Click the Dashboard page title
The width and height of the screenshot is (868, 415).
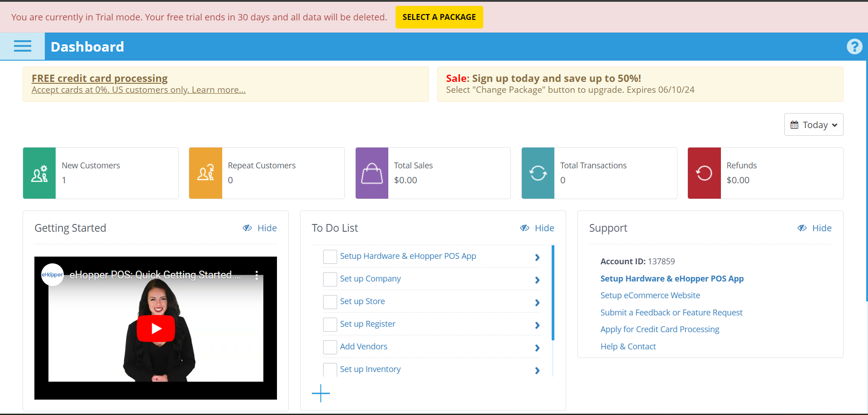pyautogui.click(x=87, y=47)
